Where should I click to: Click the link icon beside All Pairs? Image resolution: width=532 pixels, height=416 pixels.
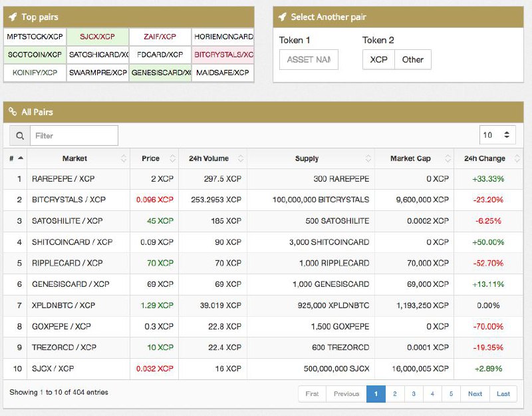click(x=13, y=112)
